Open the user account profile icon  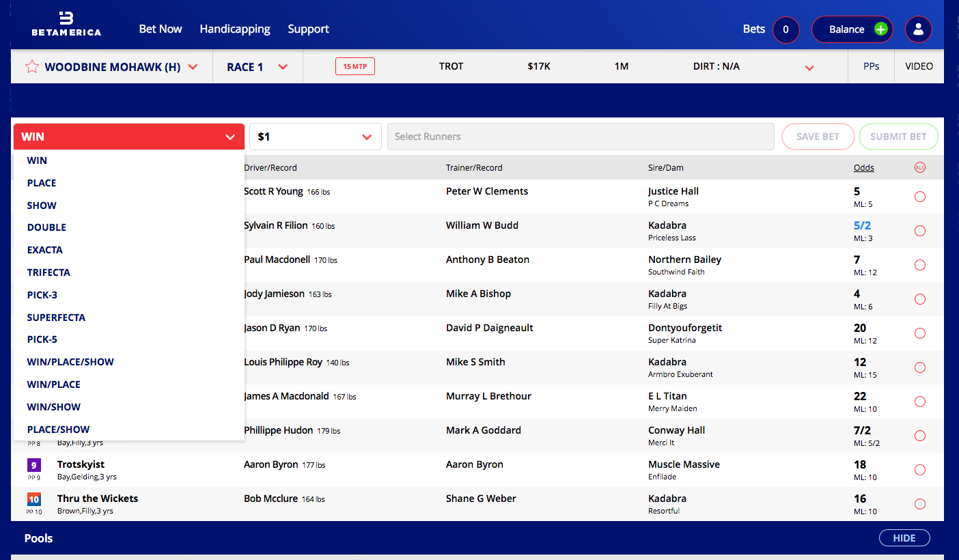pyautogui.click(x=918, y=29)
